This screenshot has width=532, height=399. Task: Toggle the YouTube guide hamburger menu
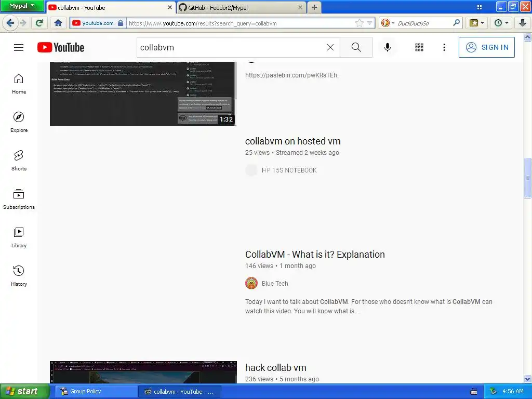(x=19, y=47)
